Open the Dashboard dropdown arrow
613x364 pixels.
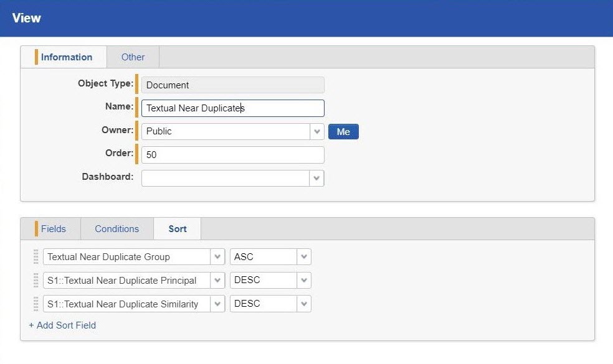tap(316, 178)
